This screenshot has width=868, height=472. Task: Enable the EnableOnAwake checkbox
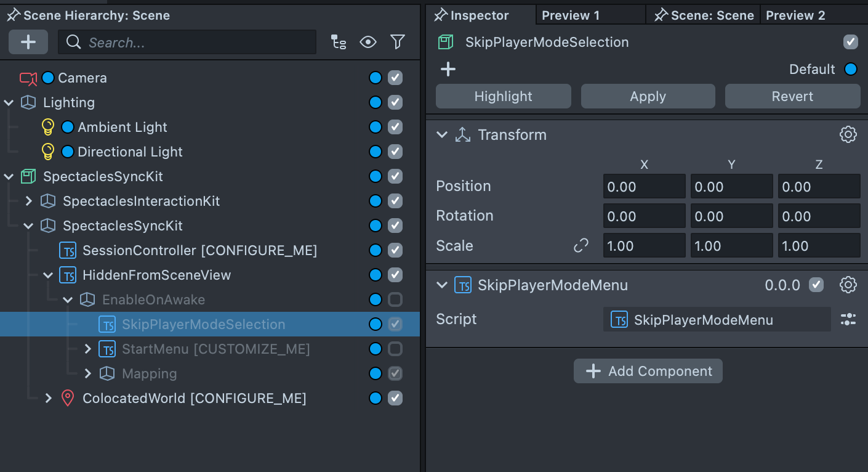pyautogui.click(x=395, y=299)
